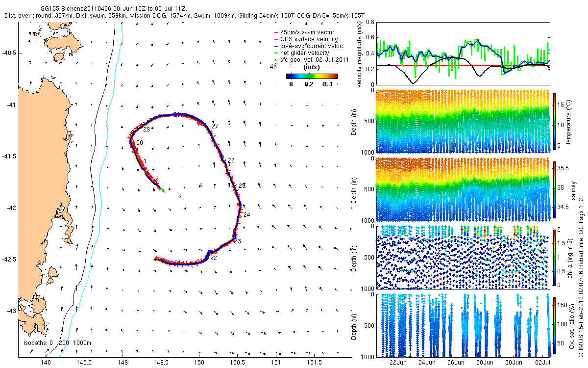
Task: Click longitude tick label 148.5
Action: 84,363
